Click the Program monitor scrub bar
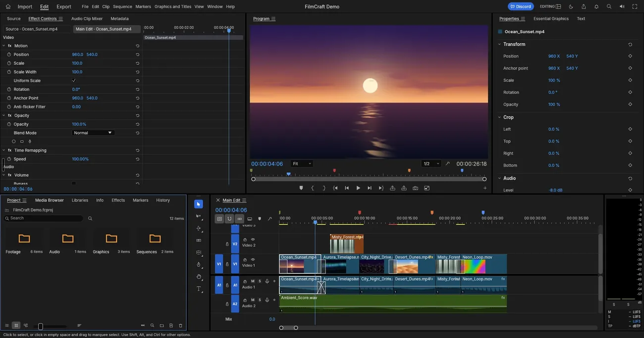This screenshot has height=338, width=644. click(x=369, y=179)
